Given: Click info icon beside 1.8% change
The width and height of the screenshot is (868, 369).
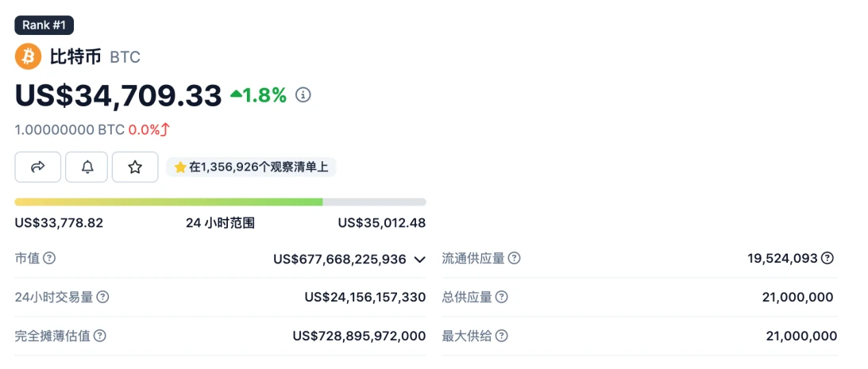Looking at the screenshot, I should click(x=303, y=95).
